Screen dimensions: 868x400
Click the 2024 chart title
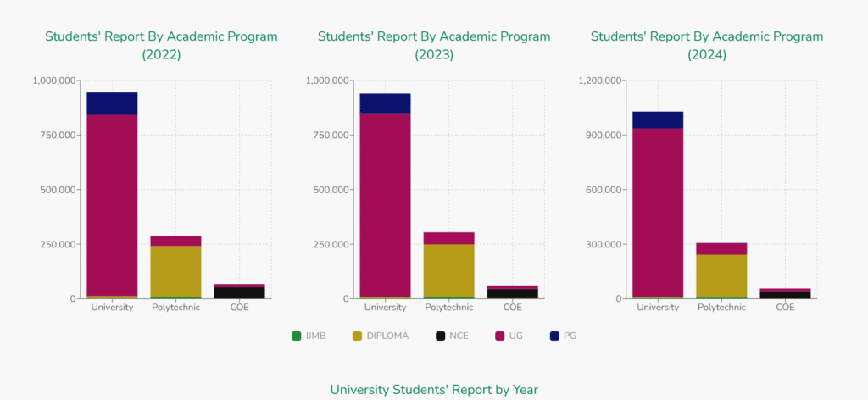click(706, 45)
